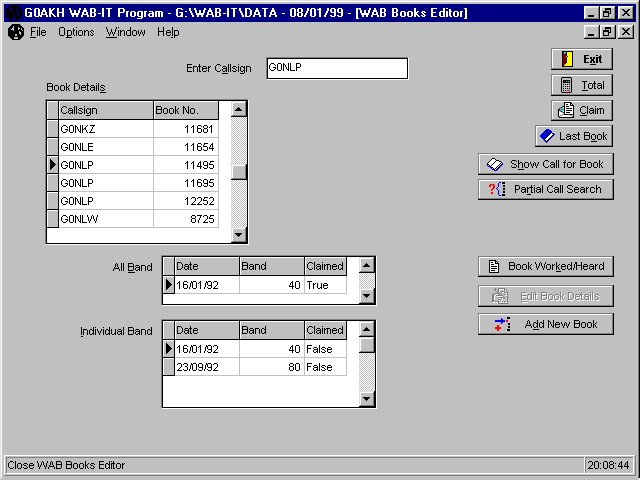Click All Band date 16/01/92 cell
This screenshot has width=640, height=480.
[207, 285]
